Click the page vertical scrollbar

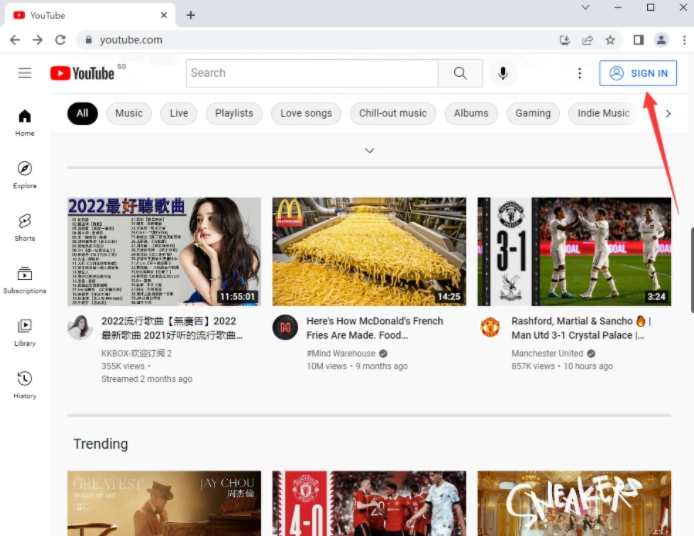tap(692, 270)
